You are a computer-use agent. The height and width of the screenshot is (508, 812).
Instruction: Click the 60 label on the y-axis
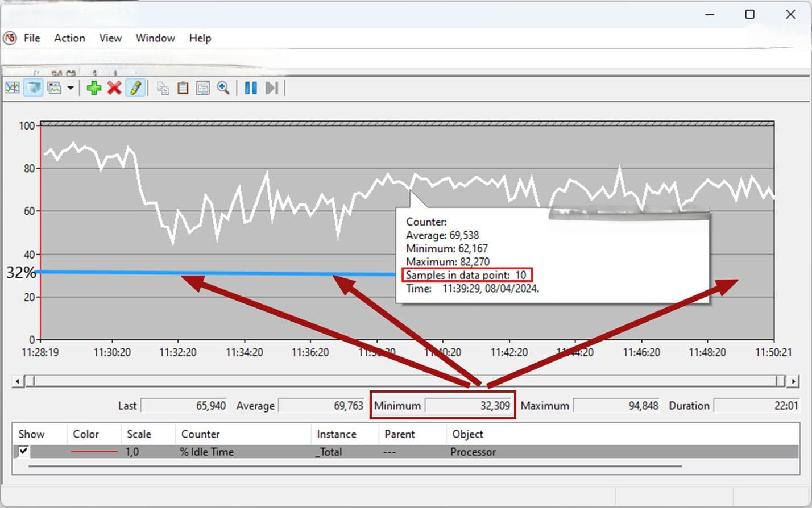(x=29, y=211)
